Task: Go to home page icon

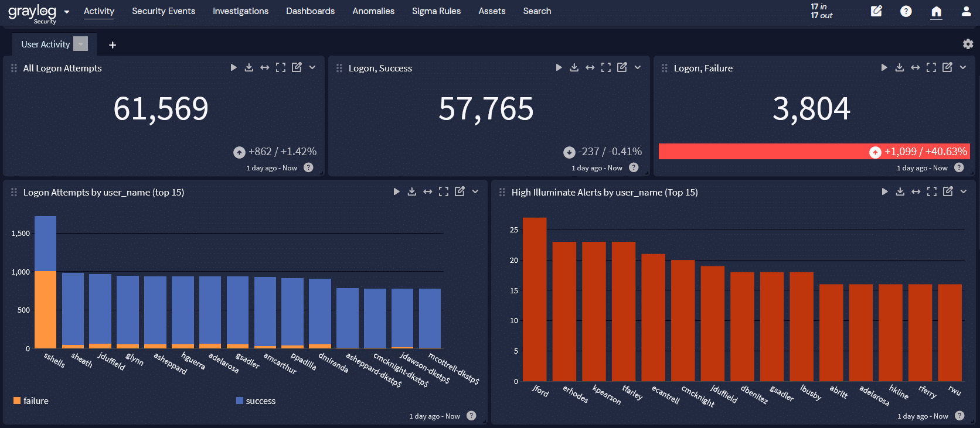Action: (x=937, y=11)
